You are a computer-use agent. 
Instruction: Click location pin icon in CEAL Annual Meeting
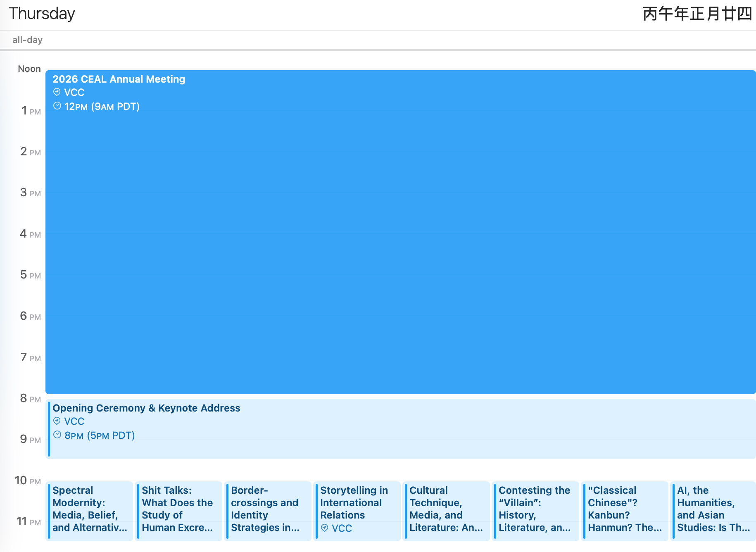pyautogui.click(x=57, y=92)
